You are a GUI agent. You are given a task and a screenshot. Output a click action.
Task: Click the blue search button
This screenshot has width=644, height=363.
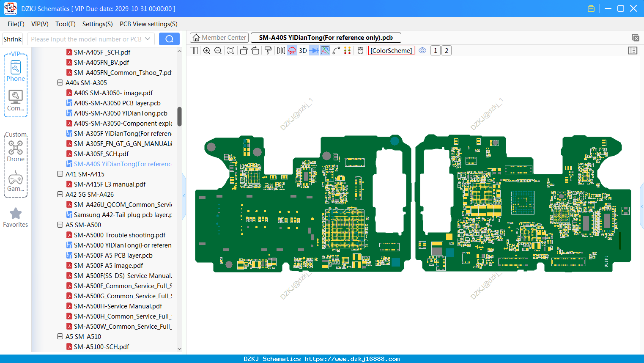[x=169, y=39]
